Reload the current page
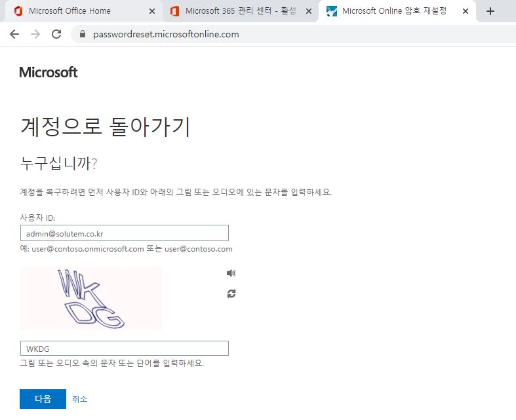The height and width of the screenshot is (420, 516). click(56, 34)
